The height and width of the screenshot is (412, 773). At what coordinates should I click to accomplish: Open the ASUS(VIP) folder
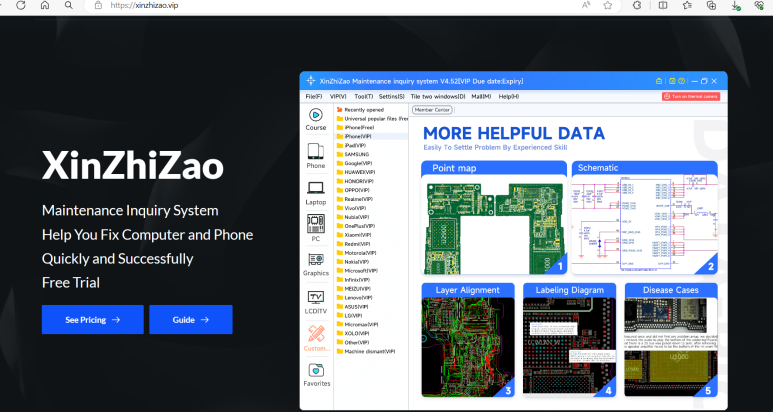pos(352,307)
